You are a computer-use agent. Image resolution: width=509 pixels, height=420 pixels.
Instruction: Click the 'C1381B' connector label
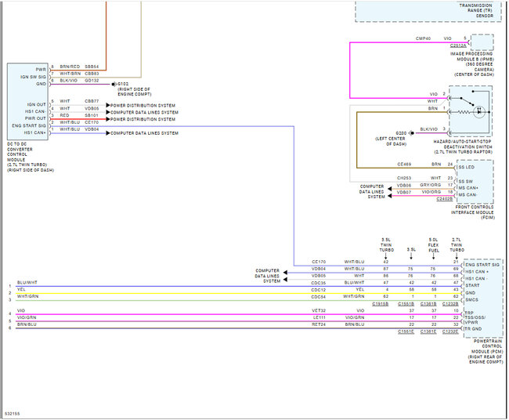click(428, 304)
